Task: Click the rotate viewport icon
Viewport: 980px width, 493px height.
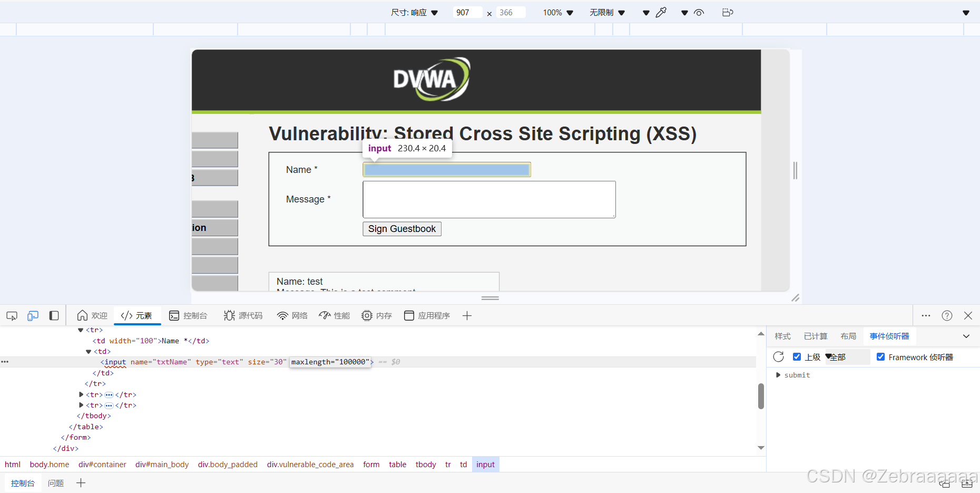Action: (728, 12)
